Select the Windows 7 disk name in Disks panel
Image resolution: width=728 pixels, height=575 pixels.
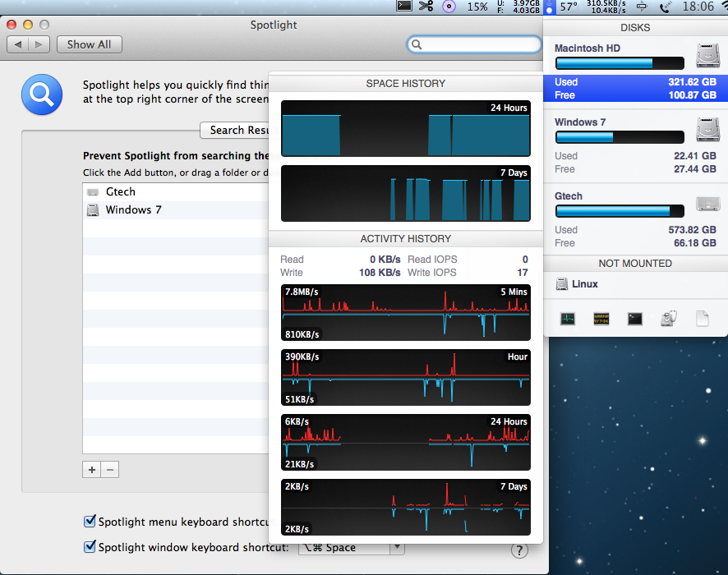(x=580, y=122)
